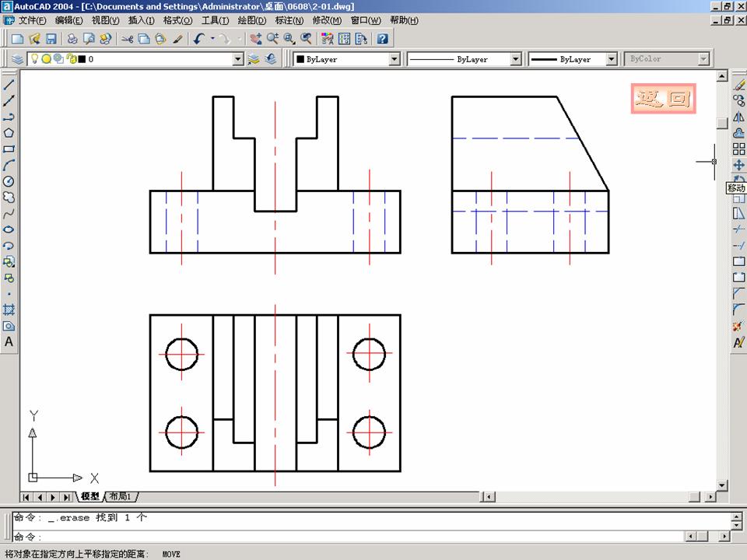The width and height of the screenshot is (747, 560).
Task: Select the Chamfer tool
Action: tap(739, 294)
